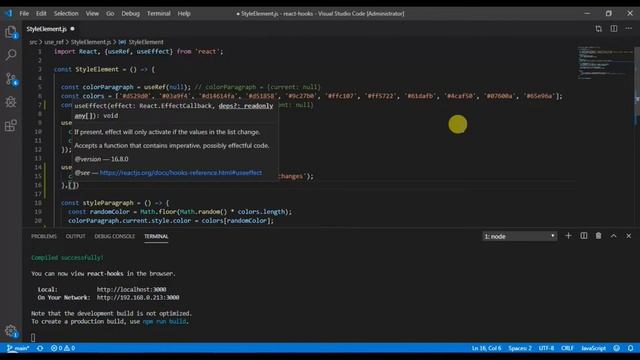This screenshot has height=360, width=640.
Task: Split the editor to the right
Action: (x=614, y=29)
